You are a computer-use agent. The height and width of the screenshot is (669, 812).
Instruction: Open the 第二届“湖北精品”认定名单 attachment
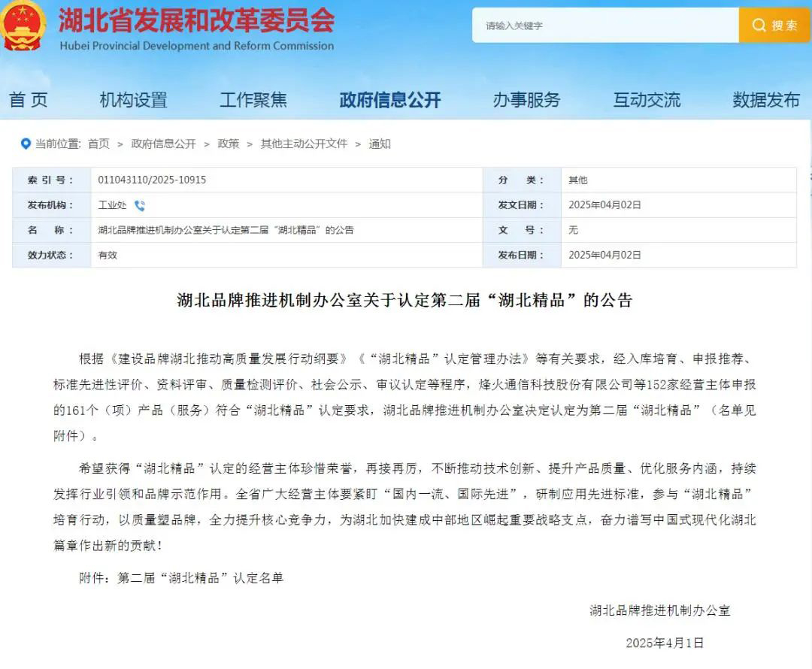point(201,578)
